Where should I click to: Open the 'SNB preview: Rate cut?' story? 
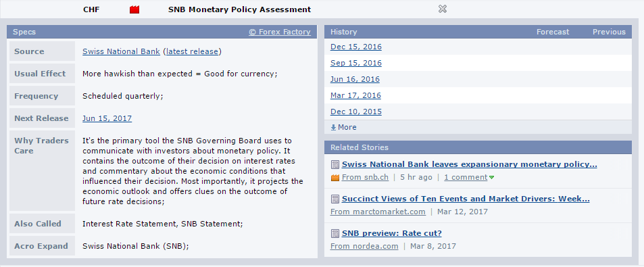coord(392,233)
